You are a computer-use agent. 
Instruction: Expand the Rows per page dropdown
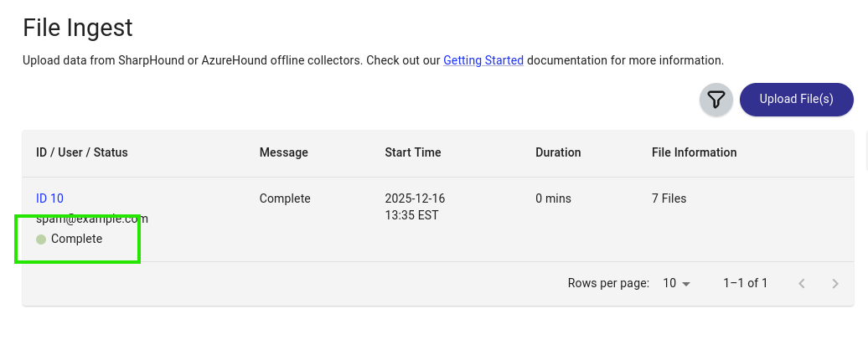pos(676,283)
